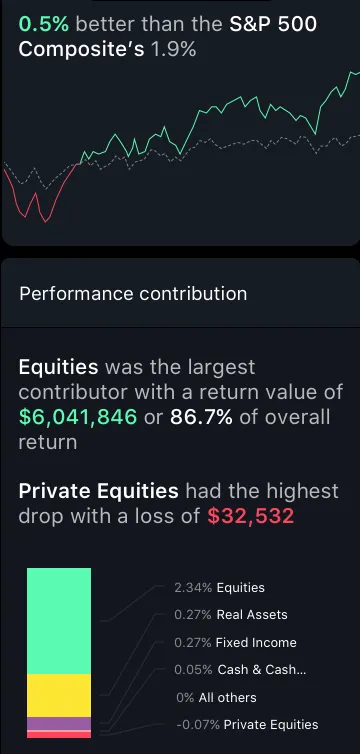Select the 0.27% Real Assets legend entry
Image resolution: width=360 pixels, height=754 pixels.
point(231,615)
